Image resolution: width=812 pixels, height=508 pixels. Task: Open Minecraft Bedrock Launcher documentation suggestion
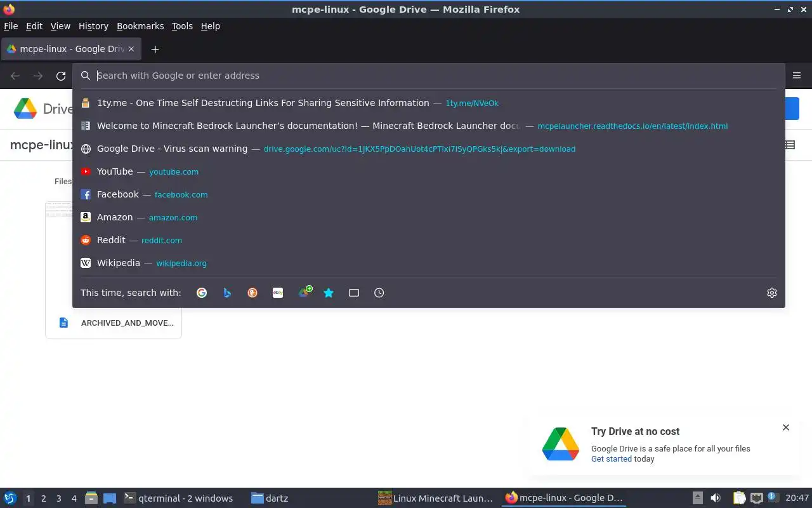click(429, 126)
